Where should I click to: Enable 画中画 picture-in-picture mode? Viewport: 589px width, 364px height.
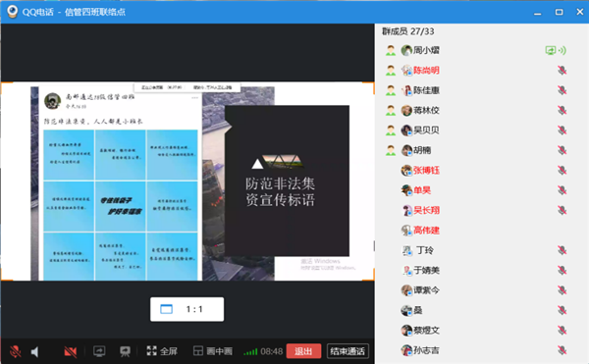point(213,351)
